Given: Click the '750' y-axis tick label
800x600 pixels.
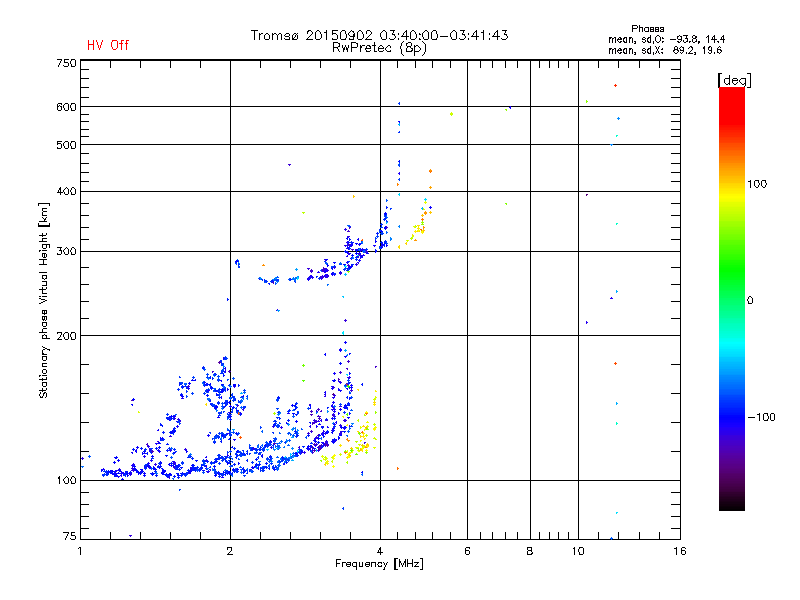Looking at the screenshot, I should (x=66, y=63).
